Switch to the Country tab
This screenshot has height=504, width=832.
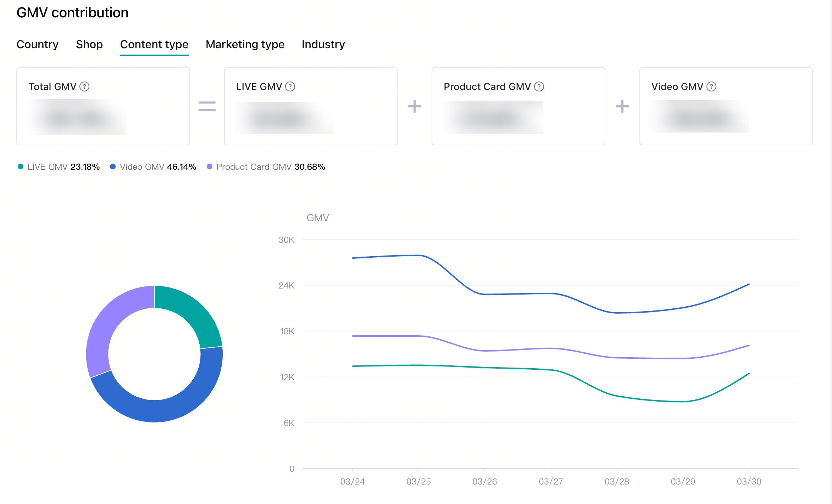(x=37, y=44)
